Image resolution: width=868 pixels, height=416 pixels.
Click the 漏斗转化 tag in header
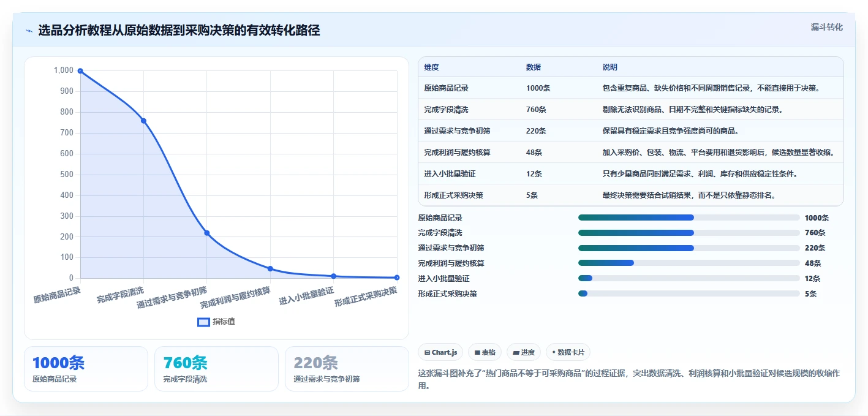click(826, 27)
